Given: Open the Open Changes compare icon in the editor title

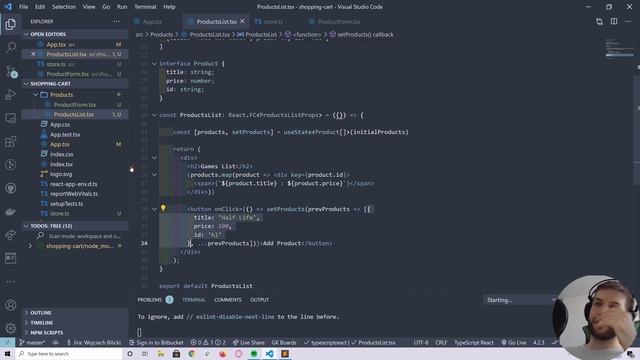Looking at the screenshot, I should [x=599, y=21].
